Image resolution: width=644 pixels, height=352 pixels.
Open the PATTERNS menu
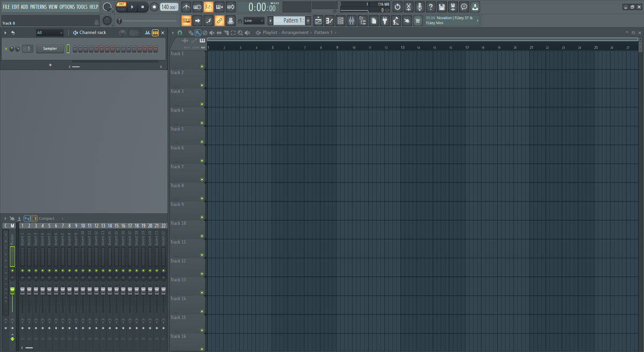pyautogui.click(x=38, y=7)
